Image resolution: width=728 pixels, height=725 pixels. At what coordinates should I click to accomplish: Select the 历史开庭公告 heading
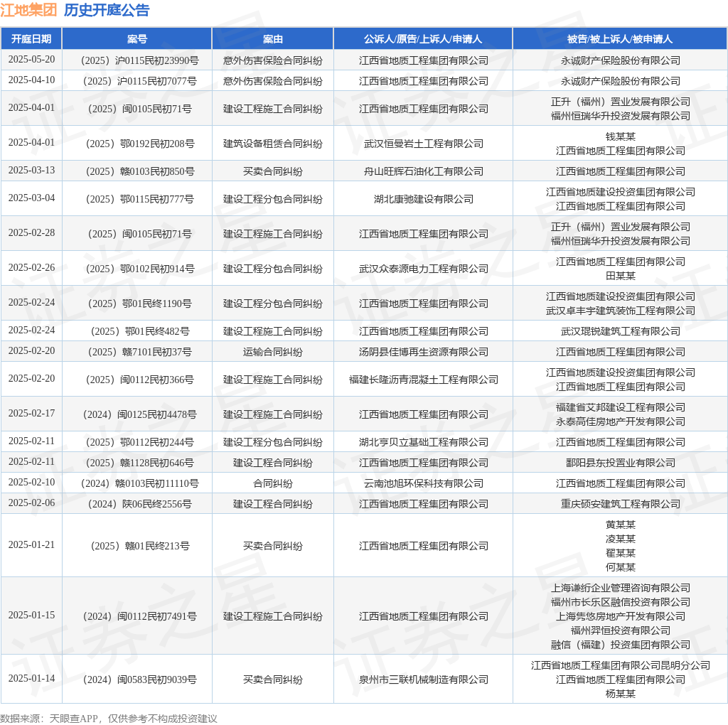(x=107, y=10)
